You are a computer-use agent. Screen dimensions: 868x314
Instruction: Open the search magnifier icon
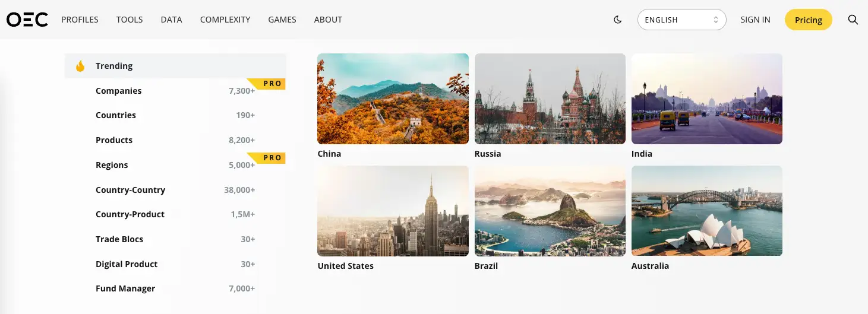pos(853,20)
